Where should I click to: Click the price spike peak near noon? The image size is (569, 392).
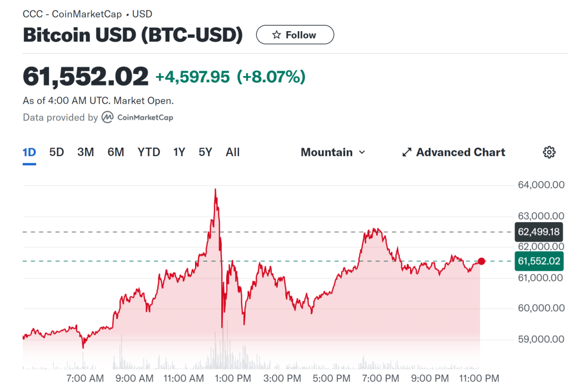(x=216, y=190)
